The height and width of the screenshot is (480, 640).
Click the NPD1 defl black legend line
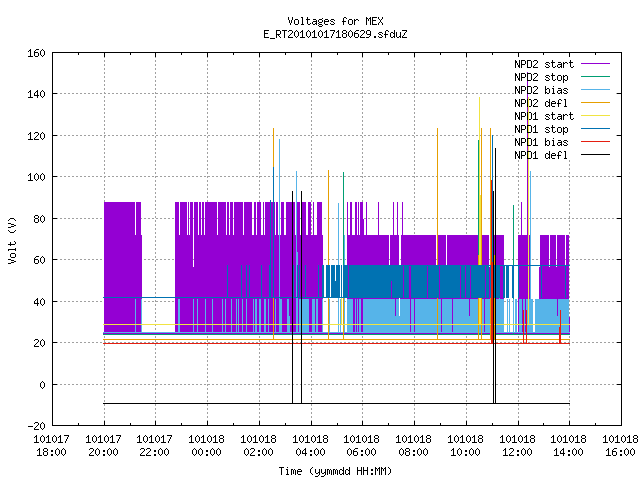(595, 155)
